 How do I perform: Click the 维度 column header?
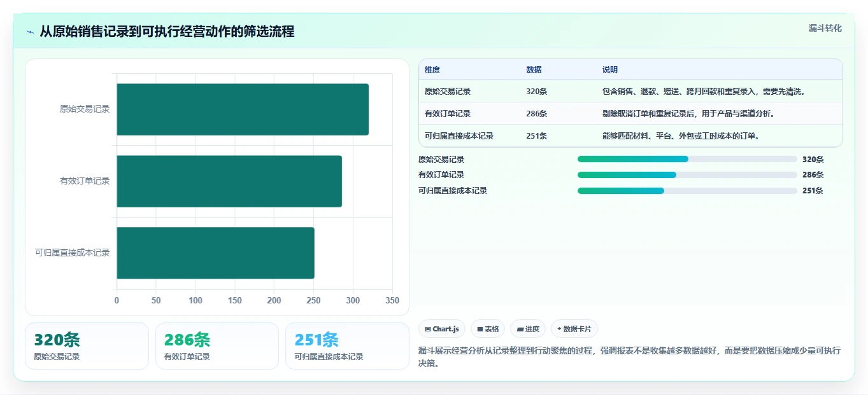tap(432, 70)
